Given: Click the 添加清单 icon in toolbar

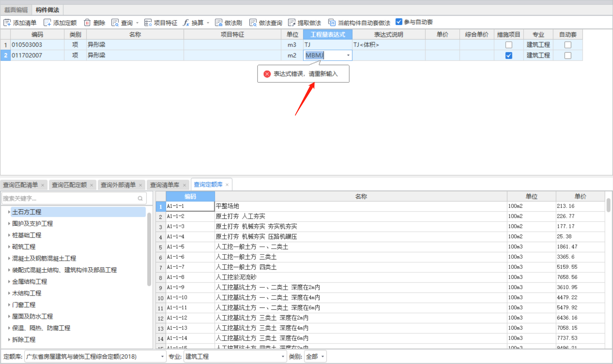Looking at the screenshot, I should (x=7, y=23).
